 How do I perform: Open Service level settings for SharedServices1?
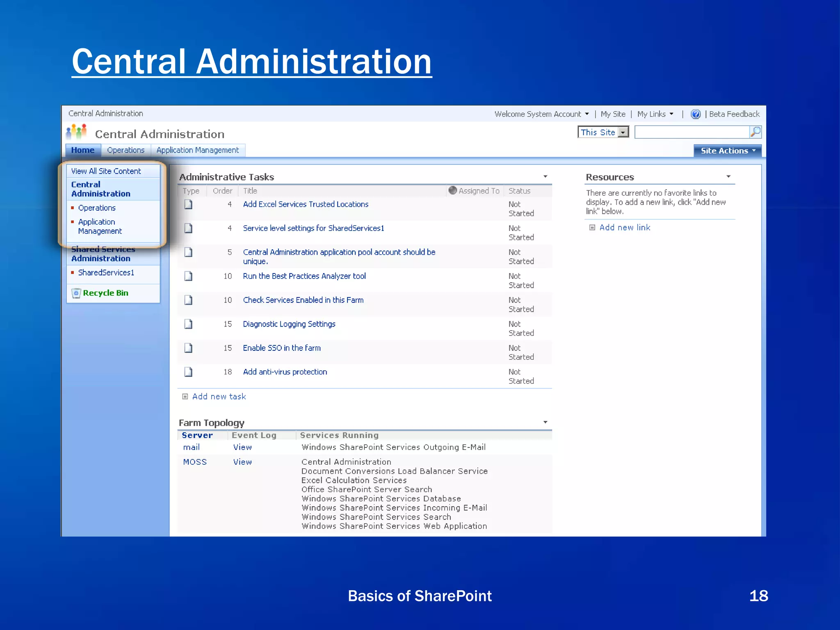[x=314, y=228]
